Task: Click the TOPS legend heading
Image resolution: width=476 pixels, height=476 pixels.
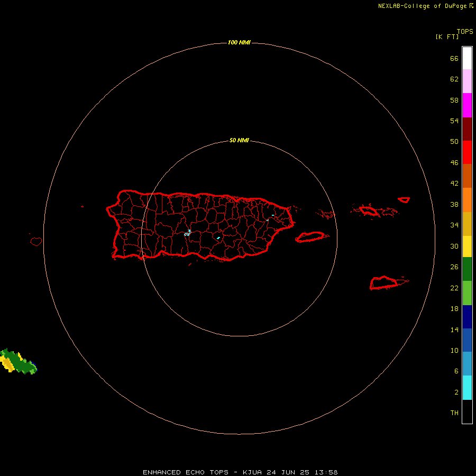Action: (x=465, y=31)
